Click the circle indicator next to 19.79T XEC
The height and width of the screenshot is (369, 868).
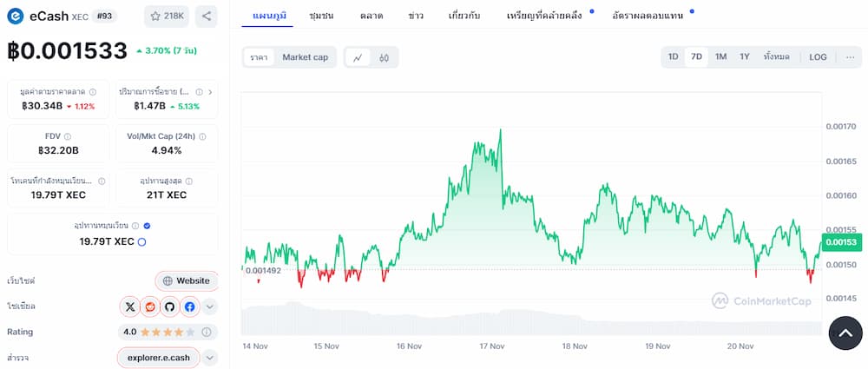[x=141, y=242]
